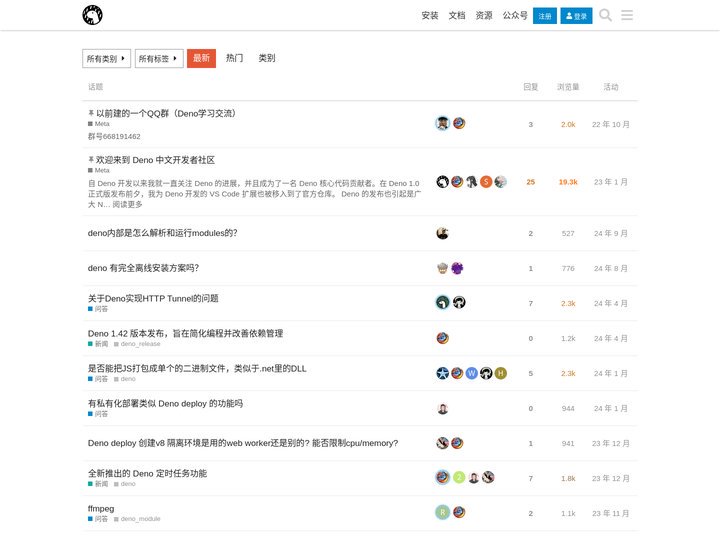Select the 最新 tab
Image resolution: width=720 pixels, height=540 pixels.
pos(201,58)
